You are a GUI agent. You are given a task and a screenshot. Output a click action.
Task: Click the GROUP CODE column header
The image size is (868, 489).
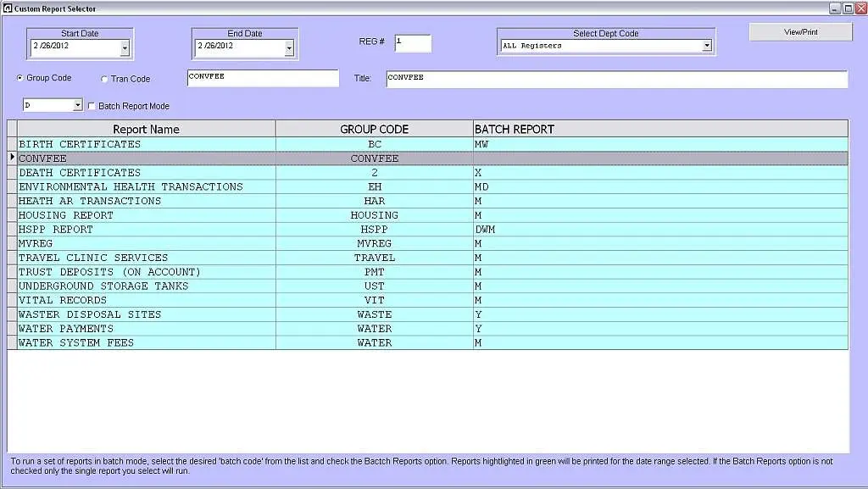coord(374,129)
